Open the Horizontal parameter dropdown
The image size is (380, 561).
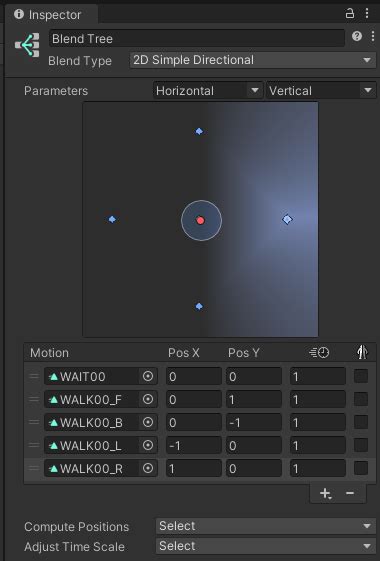(x=208, y=91)
